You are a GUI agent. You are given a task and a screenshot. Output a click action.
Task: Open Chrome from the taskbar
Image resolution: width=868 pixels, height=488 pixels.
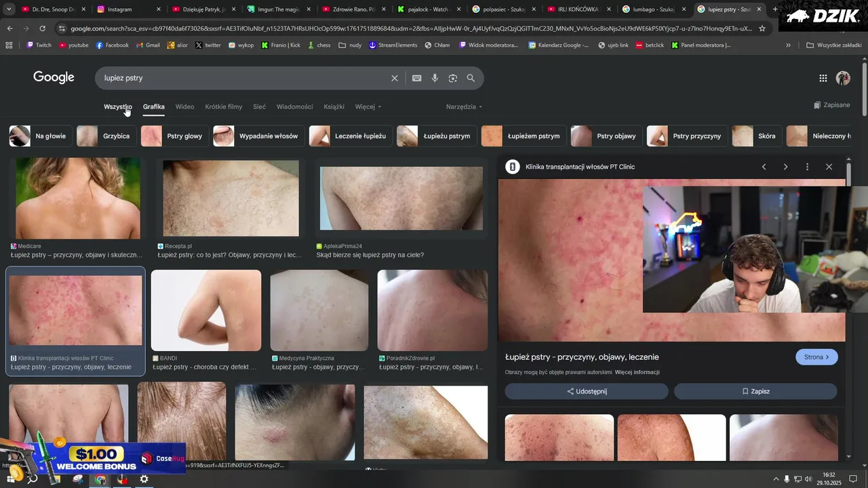tap(100, 479)
